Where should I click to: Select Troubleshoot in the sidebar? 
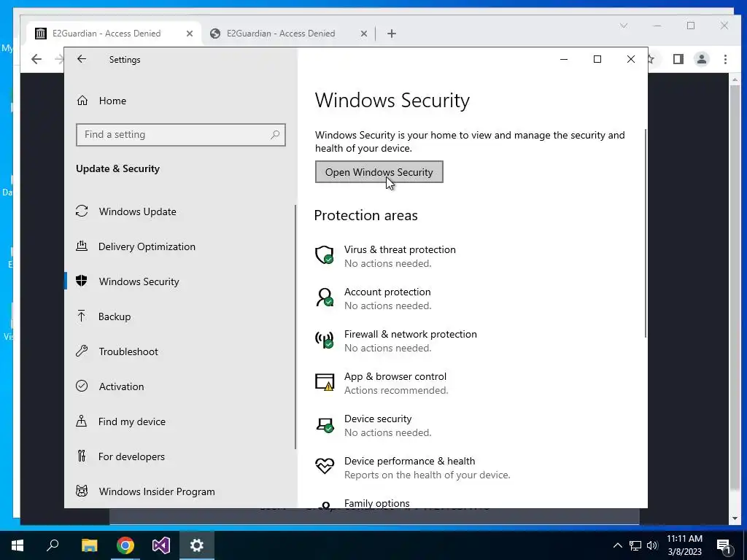click(179, 351)
